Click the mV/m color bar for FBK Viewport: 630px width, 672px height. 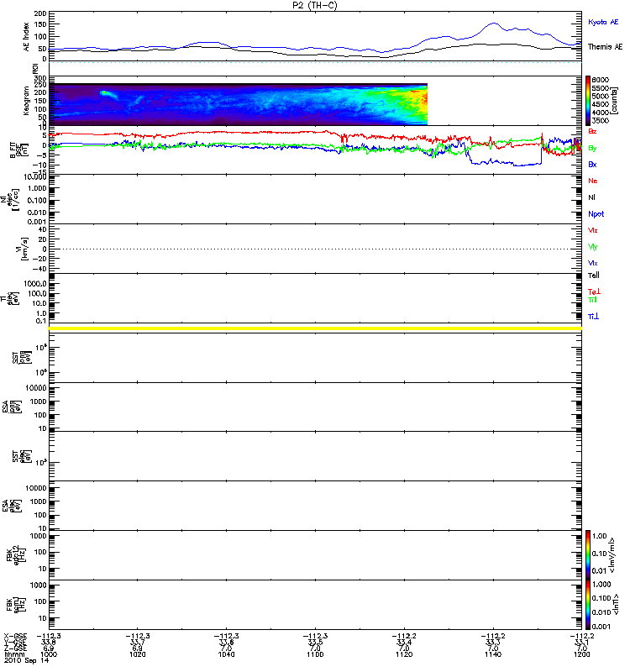tap(588, 555)
